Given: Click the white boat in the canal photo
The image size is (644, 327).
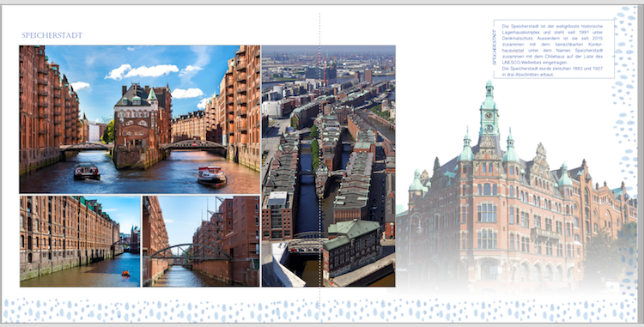Looking at the screenshot, I should point(211,176).
